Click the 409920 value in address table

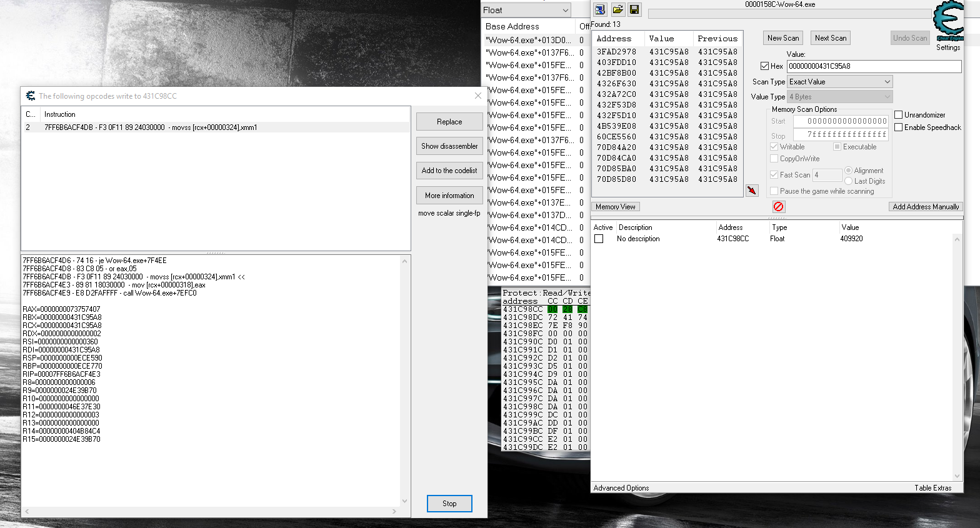pyautogui.click(x=851, y=239)
